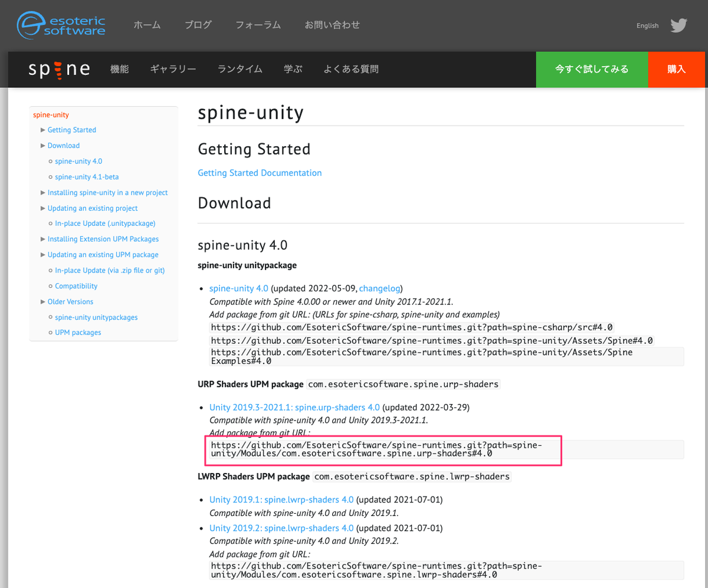Click the spine-unity/Assets/Spine#4.0 git URL
This screenshot has height=588, width=708.
pos(432,341)
